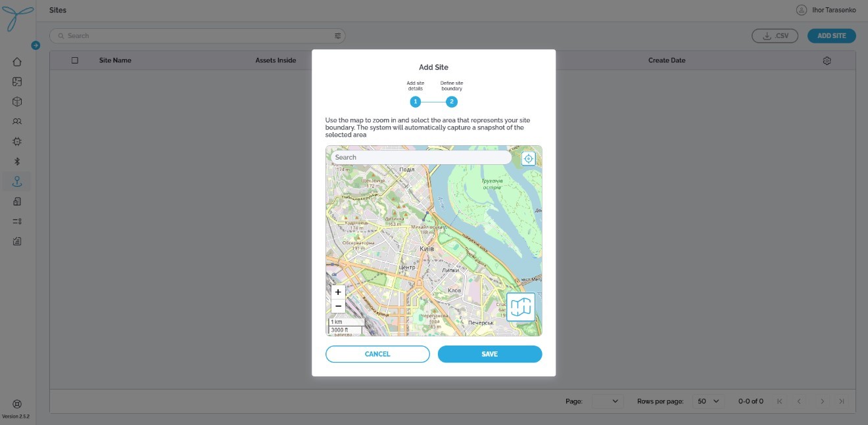
Task: Sort by Create Date column
Action: 667,60
